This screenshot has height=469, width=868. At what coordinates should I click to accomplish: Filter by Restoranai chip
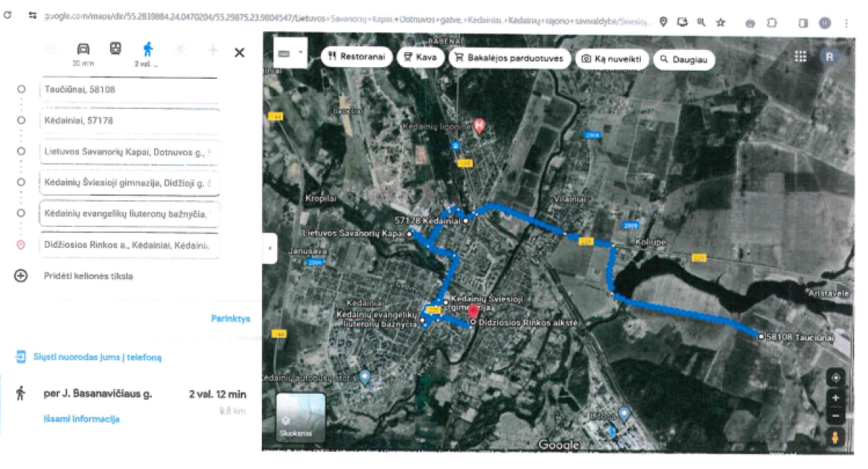[x=357, y=58]
